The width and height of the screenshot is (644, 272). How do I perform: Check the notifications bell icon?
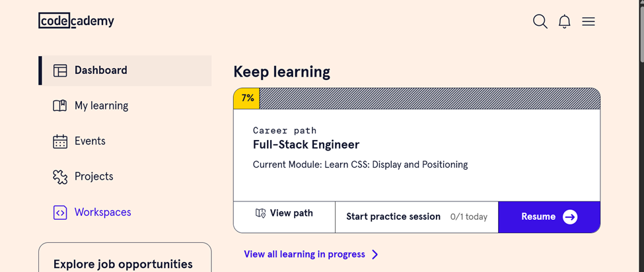pos(565,21)
